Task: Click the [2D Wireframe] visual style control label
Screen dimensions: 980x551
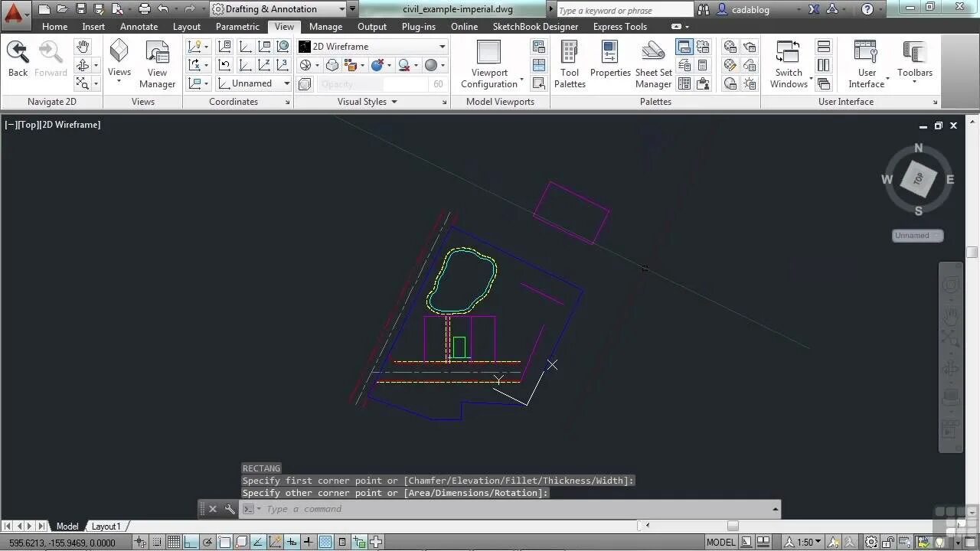Action: pyautogui.click(x=70, y=124)
